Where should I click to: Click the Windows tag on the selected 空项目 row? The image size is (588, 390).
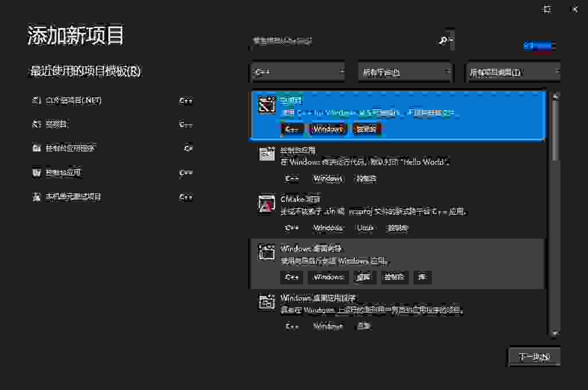click(328, 129)
